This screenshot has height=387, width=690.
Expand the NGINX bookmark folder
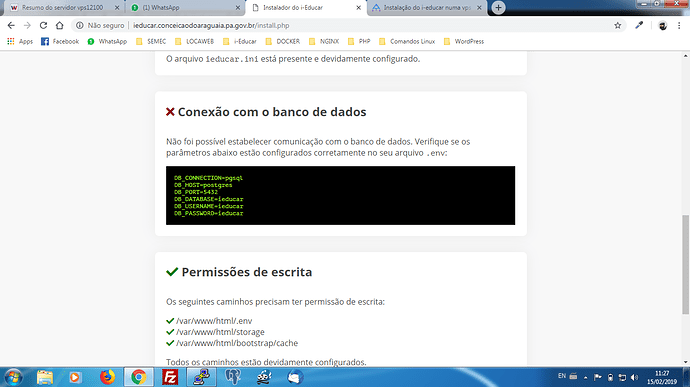pos(324,41)
